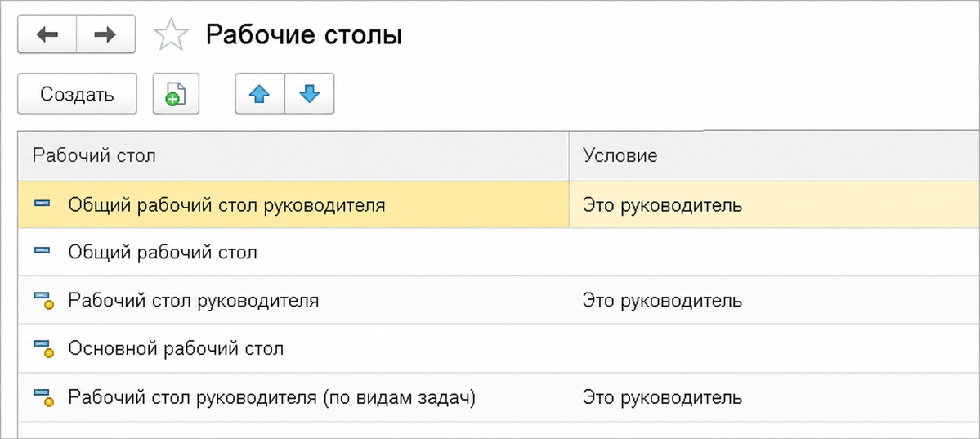This screenshot has height=439, width=980.
Task: Create new item by copying icon
Action: 176,95
